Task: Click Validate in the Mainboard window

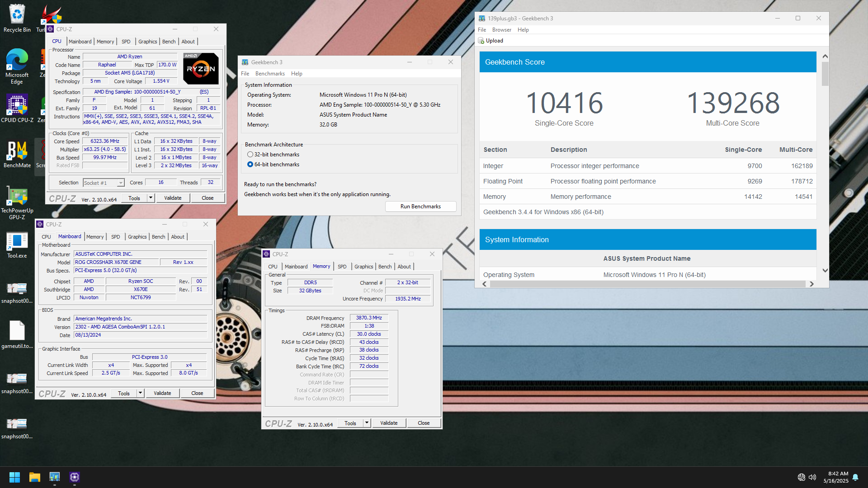Action: tap(162, 393)
